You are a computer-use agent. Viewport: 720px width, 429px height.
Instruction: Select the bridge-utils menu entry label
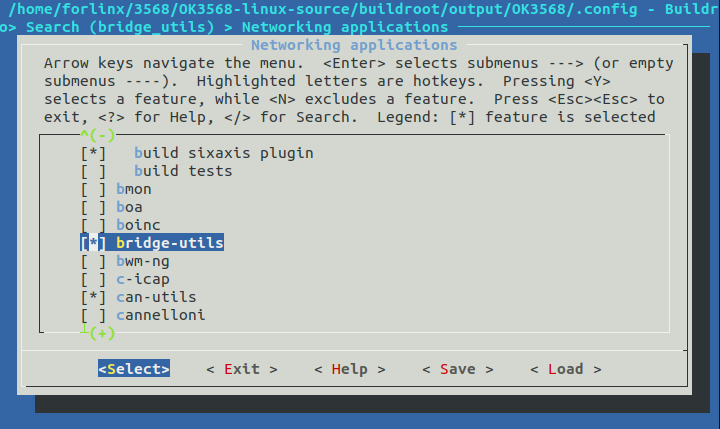(169, 243)
